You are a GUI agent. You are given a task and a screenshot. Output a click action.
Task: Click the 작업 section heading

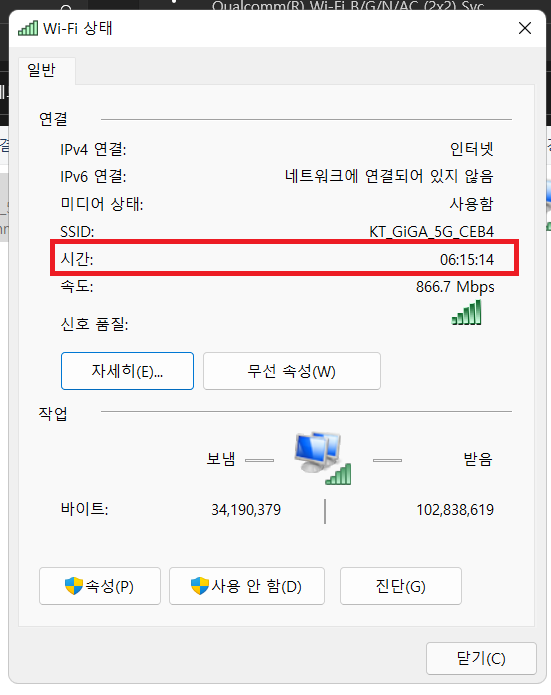(53, 413)
